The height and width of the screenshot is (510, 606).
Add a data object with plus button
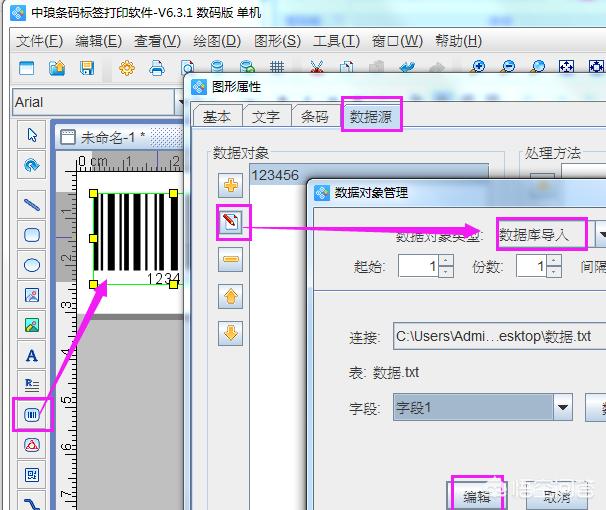(230, 185)
